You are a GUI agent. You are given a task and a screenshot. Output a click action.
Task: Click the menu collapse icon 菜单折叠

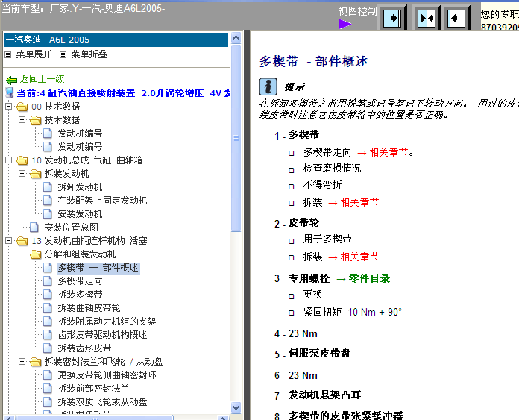pos(63,54)
